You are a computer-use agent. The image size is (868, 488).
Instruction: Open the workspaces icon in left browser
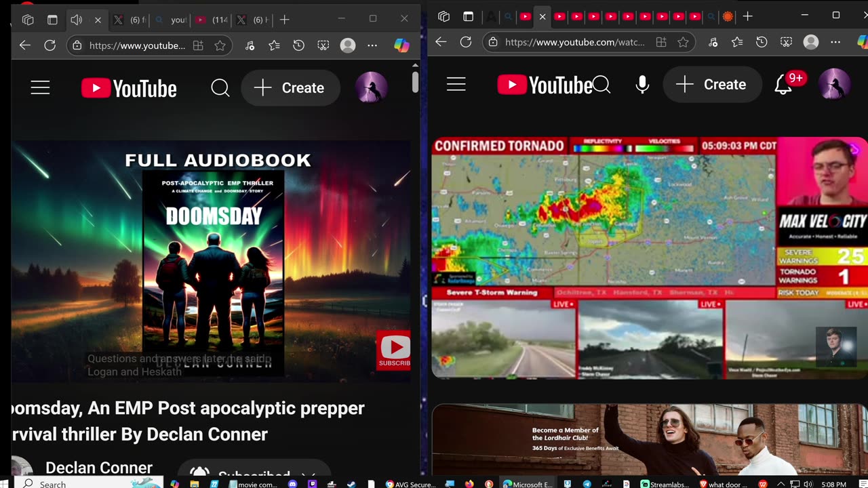click(28, 20)
